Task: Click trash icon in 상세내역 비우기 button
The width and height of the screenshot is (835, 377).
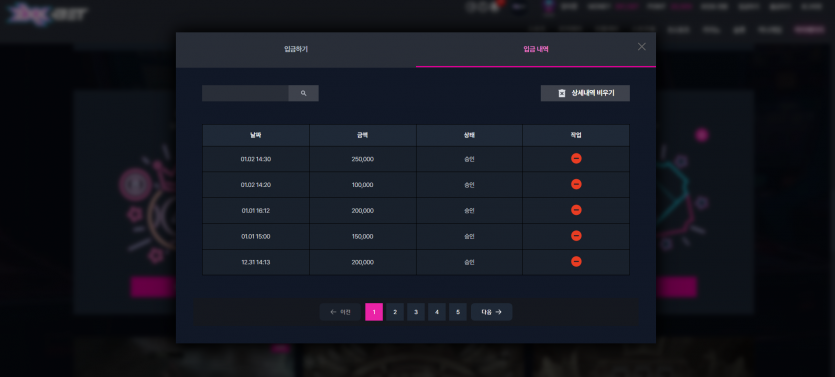Action: point(561,93)
